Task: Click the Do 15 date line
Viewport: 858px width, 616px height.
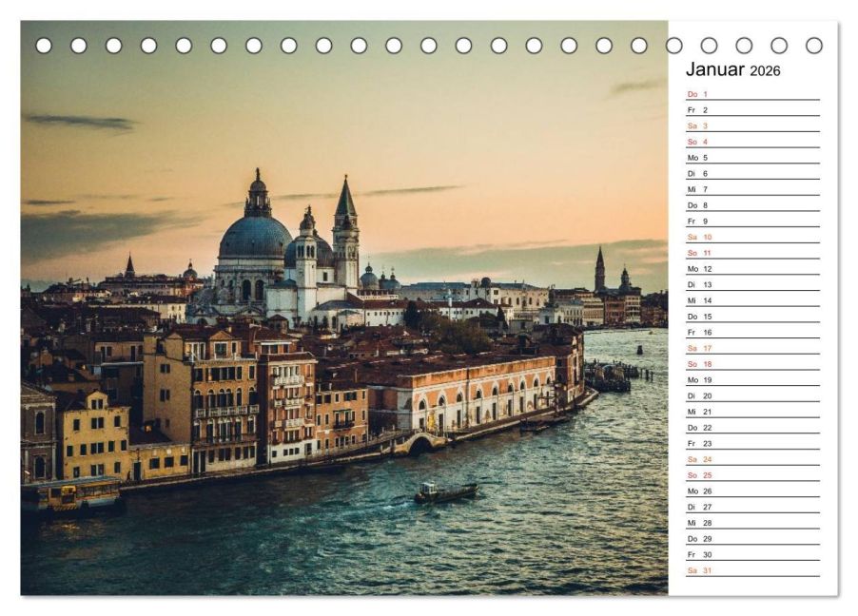Action: [752, 317]
